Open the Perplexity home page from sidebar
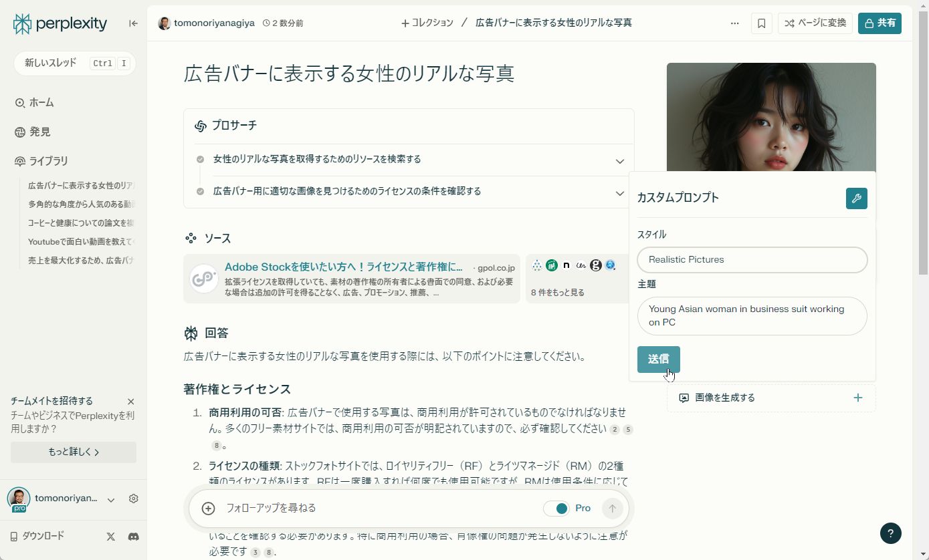Viewport: 929px width, 560px height. [x=41, y=102]
